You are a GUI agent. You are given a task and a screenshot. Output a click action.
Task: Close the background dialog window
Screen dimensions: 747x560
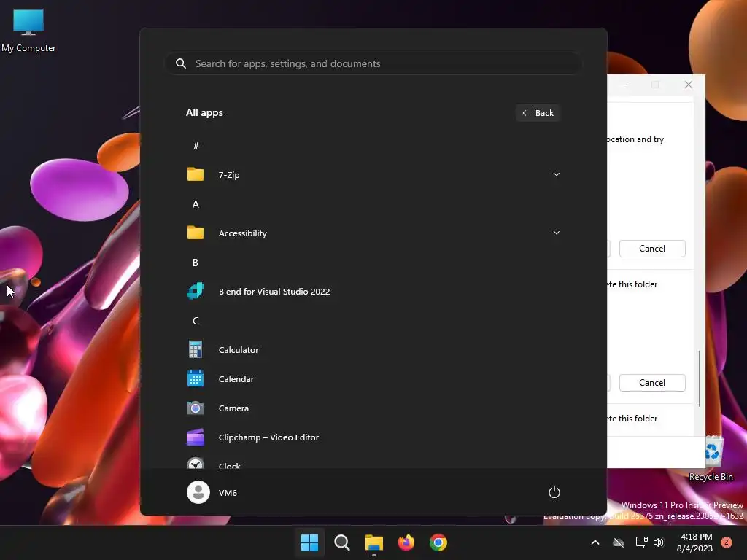[689, 85]
